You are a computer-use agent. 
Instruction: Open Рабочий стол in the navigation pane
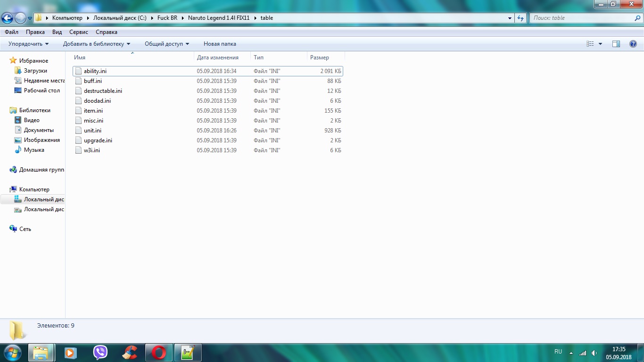(42, 90)
